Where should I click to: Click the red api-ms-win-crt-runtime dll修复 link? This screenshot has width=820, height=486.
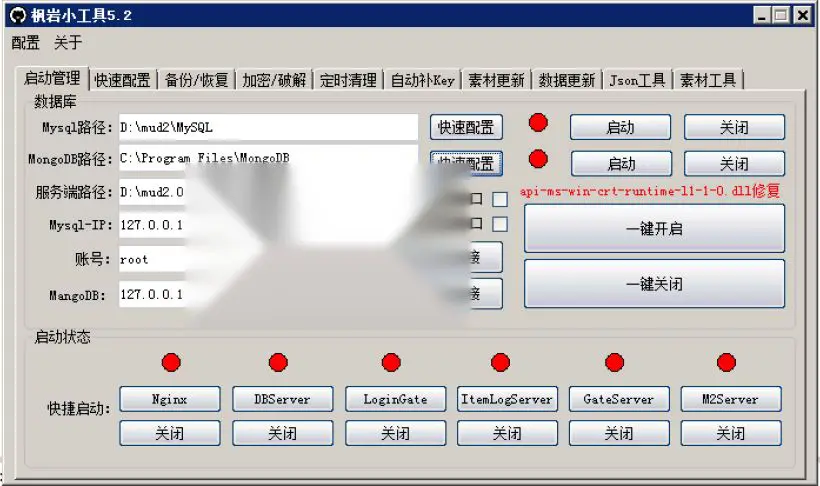(650, 191)
